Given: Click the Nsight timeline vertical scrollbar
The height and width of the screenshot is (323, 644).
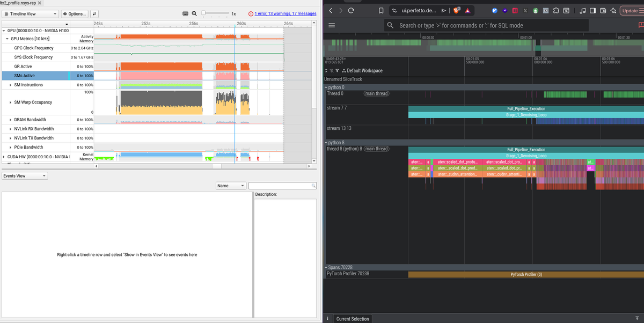Looking at the screenshot, I should pyautogui.click(x=313, y=91).
